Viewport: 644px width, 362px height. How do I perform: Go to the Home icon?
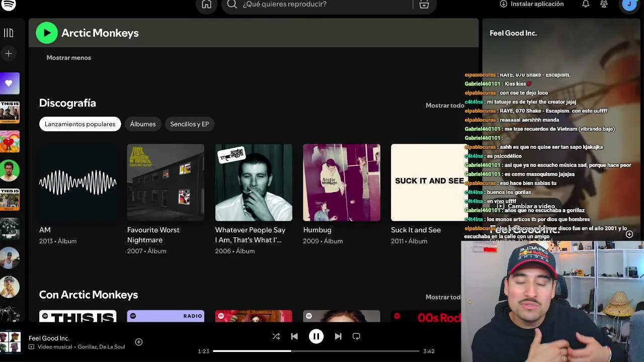206,4
